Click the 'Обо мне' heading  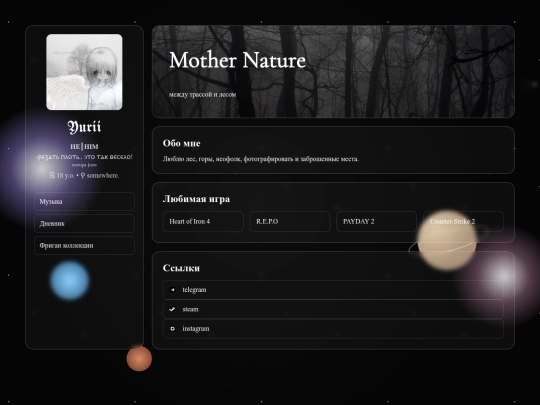[181, 143]
